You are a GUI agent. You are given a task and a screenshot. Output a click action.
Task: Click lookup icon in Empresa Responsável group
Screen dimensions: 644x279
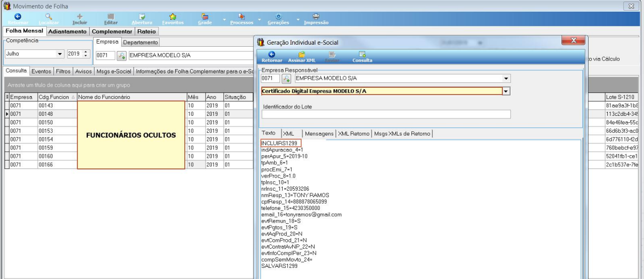[286, 78]
